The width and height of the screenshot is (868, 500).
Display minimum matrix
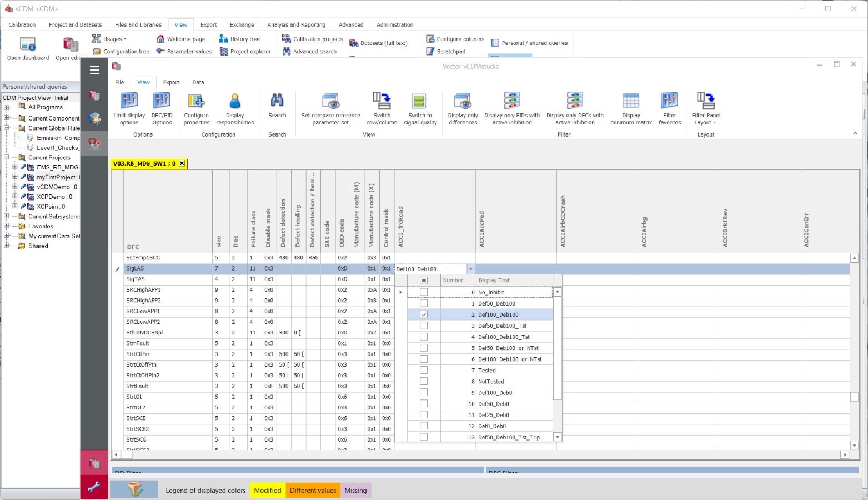pyautogui.click(x=631, y=109)
